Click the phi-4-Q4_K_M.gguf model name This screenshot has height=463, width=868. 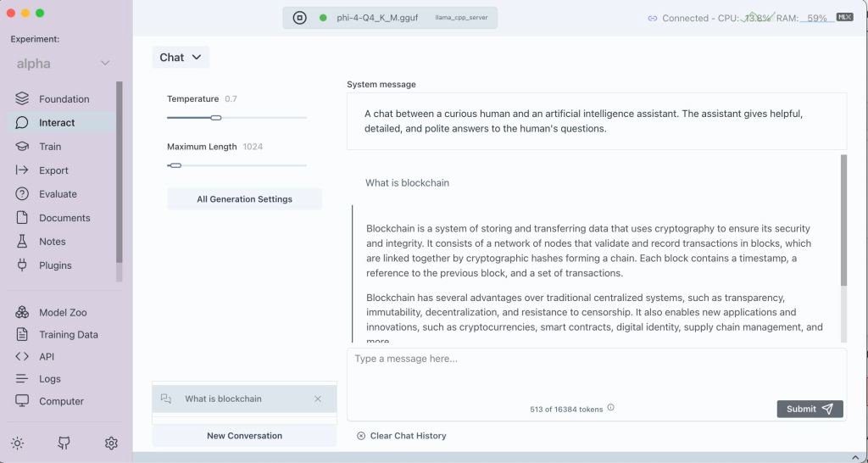point(376,18)
